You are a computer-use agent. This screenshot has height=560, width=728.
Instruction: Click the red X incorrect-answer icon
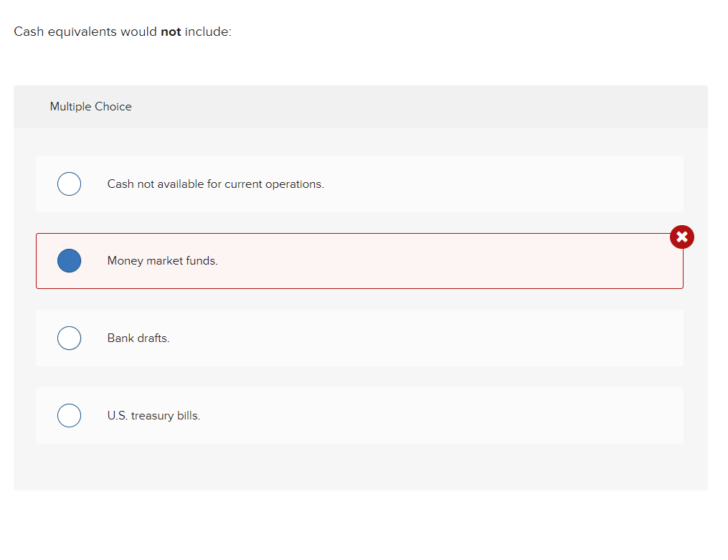(x=681, y=237)
